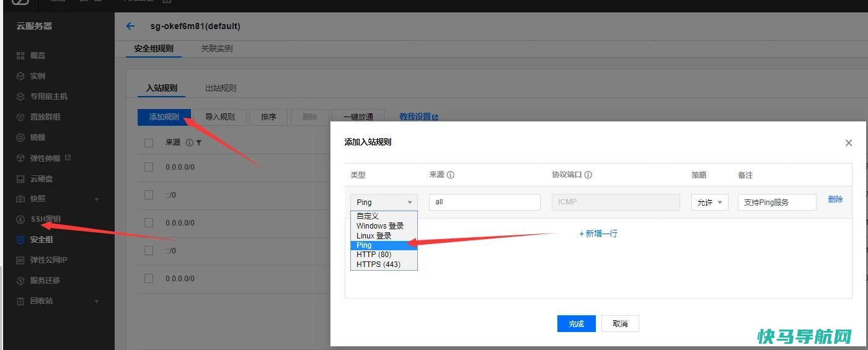The image size is (868, 350).
Task: Open 回收站 trash icon in sidebar
Action: click(x=20, y=301)
